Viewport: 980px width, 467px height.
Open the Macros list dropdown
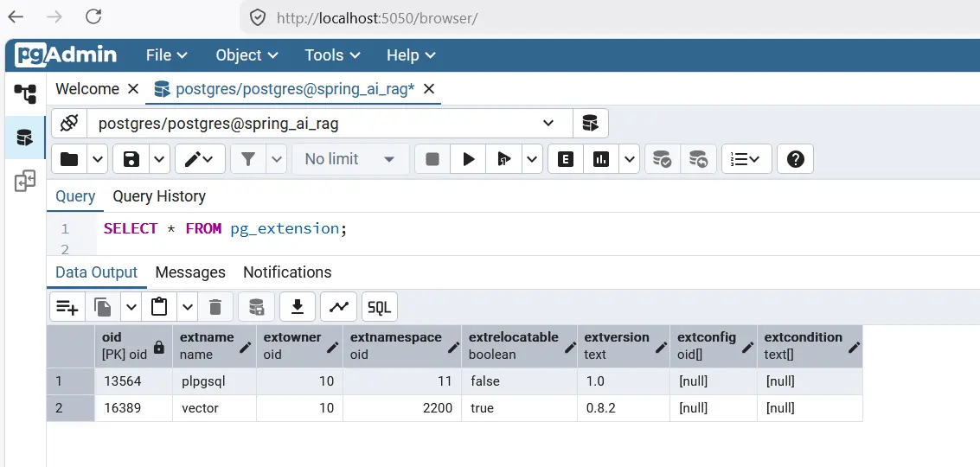tap(746, 159)
